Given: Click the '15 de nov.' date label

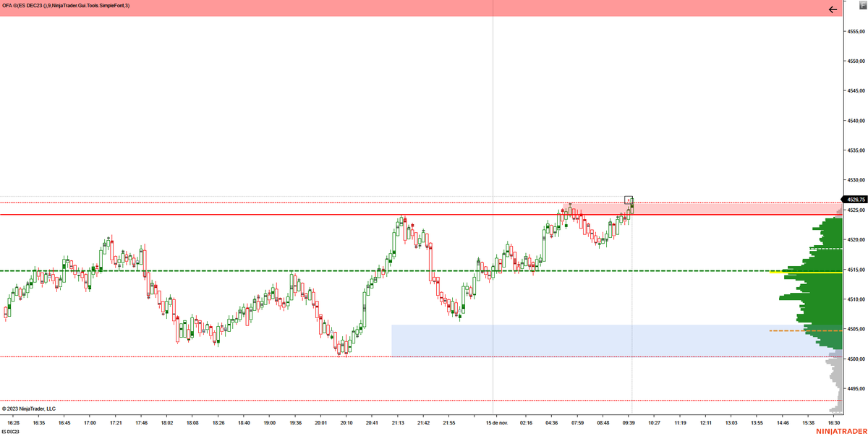Looking at the screenshot, I should click(498, 422).
